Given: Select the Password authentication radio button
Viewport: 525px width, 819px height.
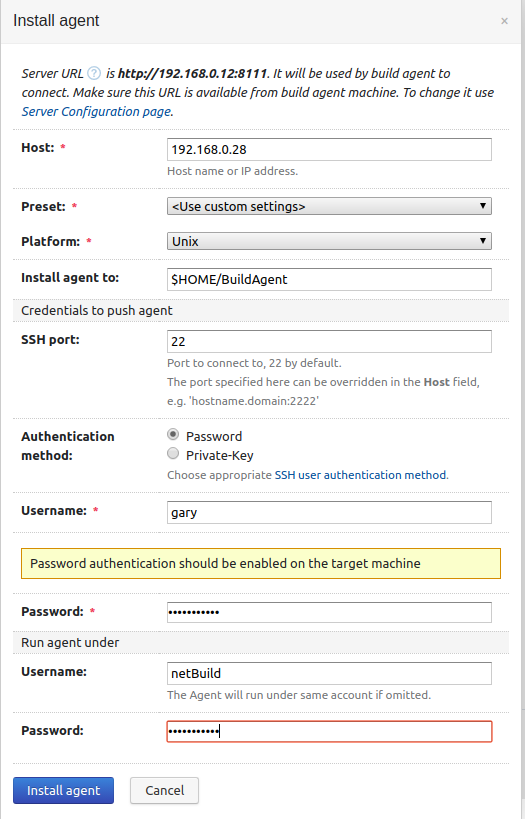Looking at the screenshot, I should tap(173, 435).
